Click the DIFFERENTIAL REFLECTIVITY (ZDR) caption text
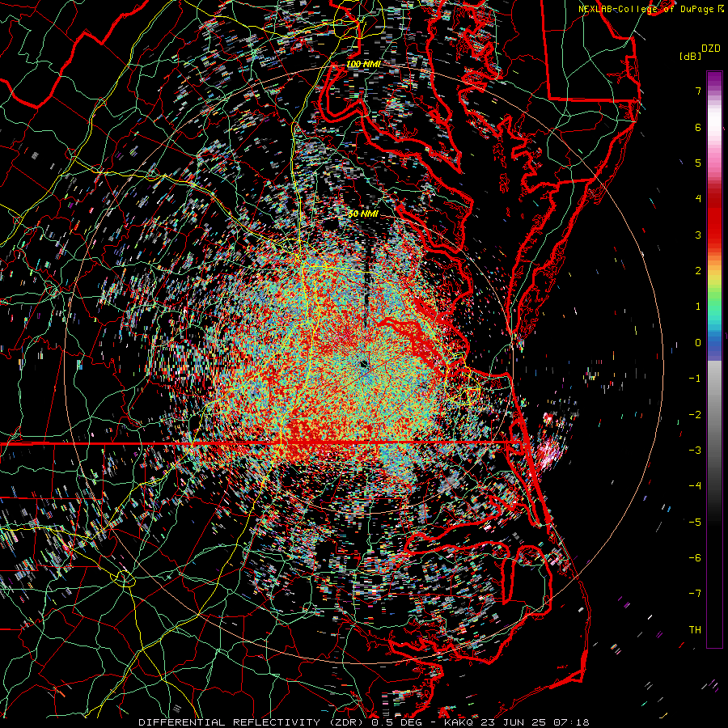 pos(252,722)
